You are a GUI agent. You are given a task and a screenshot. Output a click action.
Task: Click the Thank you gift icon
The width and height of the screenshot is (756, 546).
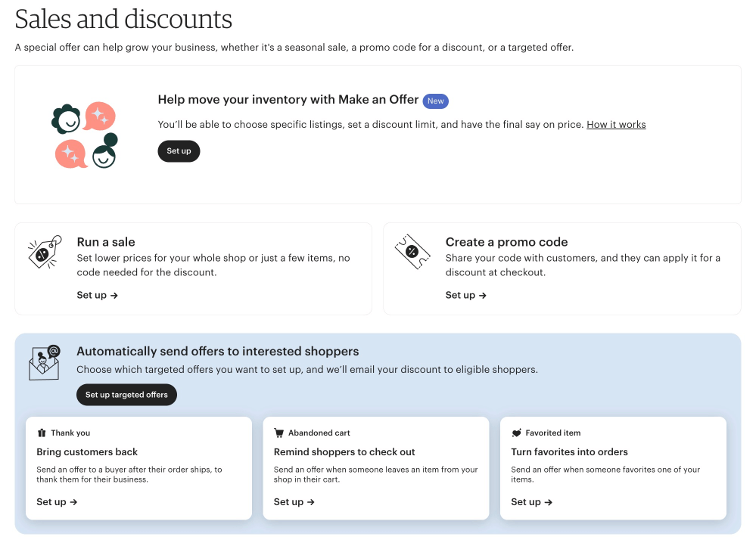point(42,433)
